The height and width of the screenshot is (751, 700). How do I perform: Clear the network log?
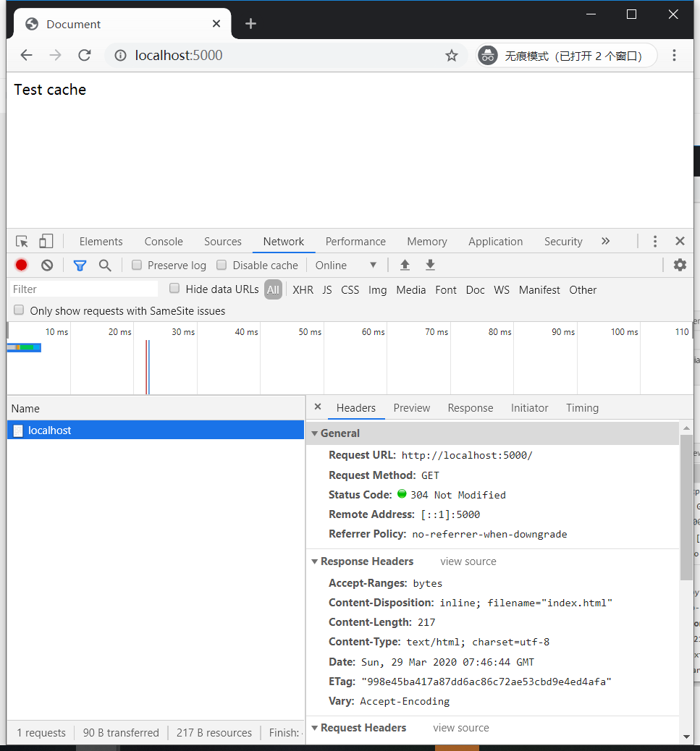point(47,265)
